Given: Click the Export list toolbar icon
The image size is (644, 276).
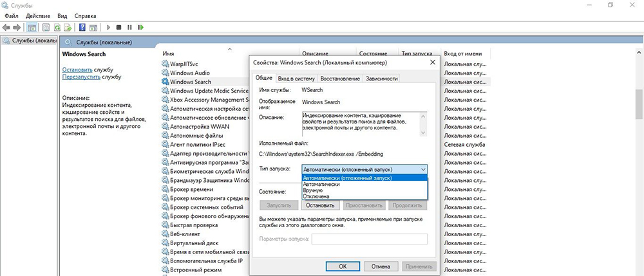Looking at the screenshot, I should coord(68,28).
